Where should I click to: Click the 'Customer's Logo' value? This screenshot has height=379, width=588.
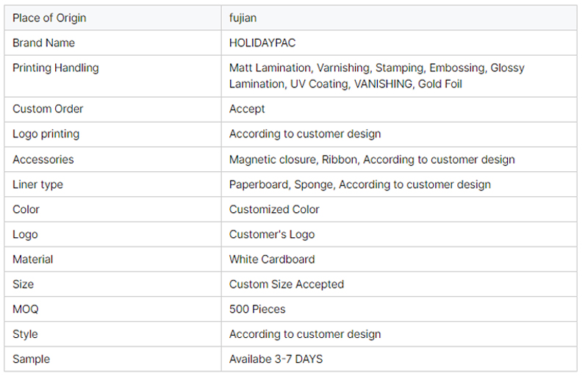point(271,234)
